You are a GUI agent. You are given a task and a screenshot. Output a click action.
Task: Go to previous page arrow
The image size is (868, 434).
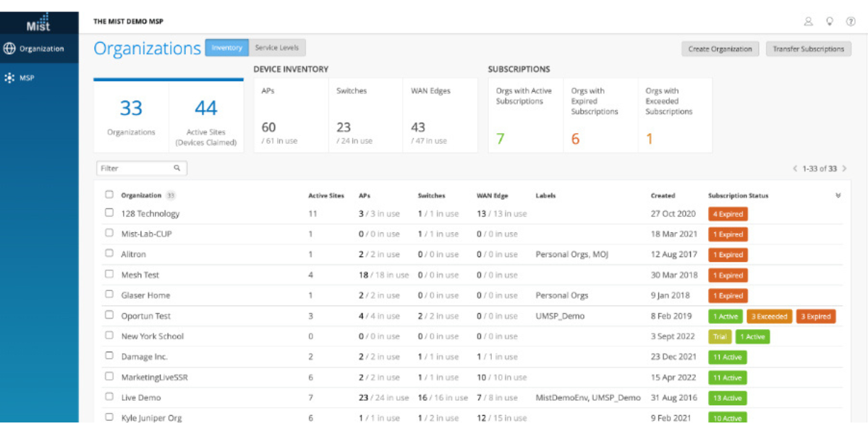pyautogui.click(x=795, y=169)
